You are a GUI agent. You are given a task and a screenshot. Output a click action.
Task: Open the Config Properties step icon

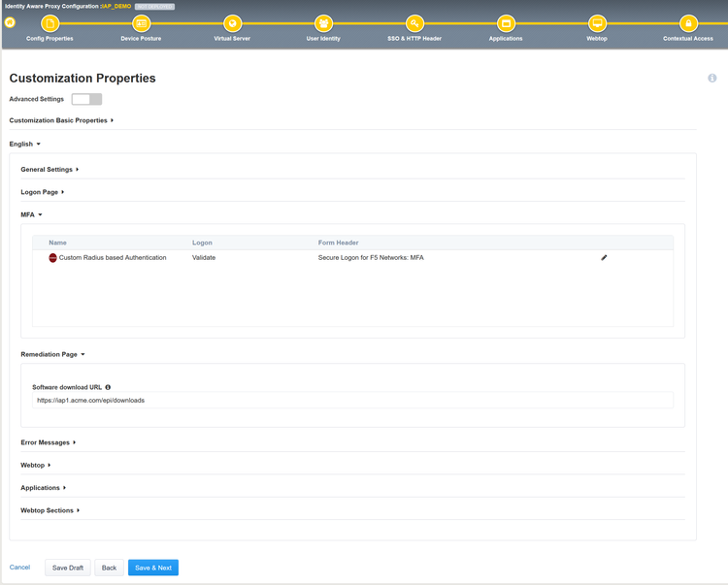50,23
